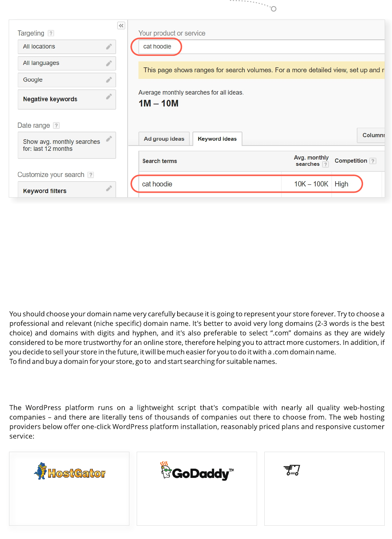Click the Targeting help question mark icon
Viewport: 392px width, 539px height.
[x=51, y=33]
